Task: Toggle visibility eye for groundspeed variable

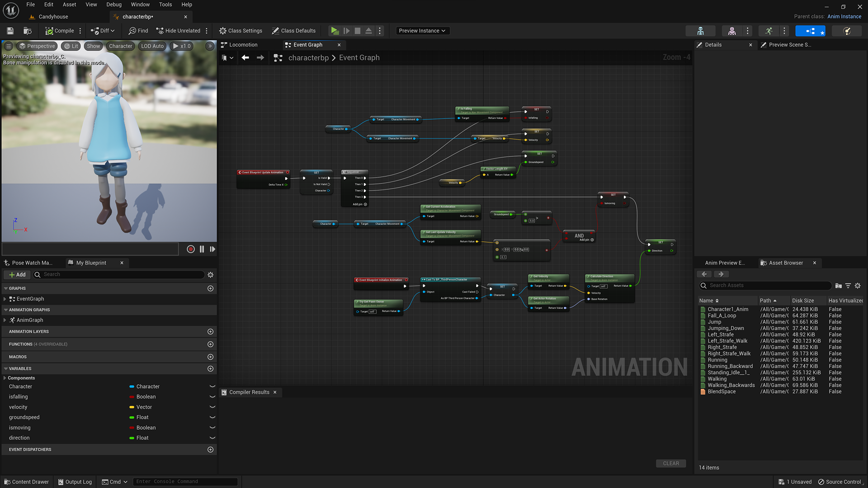Action: coord(212,418)
